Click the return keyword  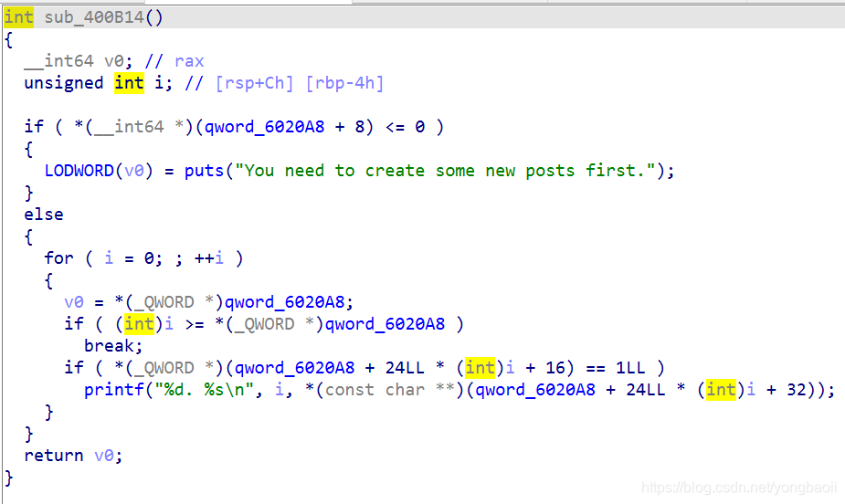[x=54, y=456]
